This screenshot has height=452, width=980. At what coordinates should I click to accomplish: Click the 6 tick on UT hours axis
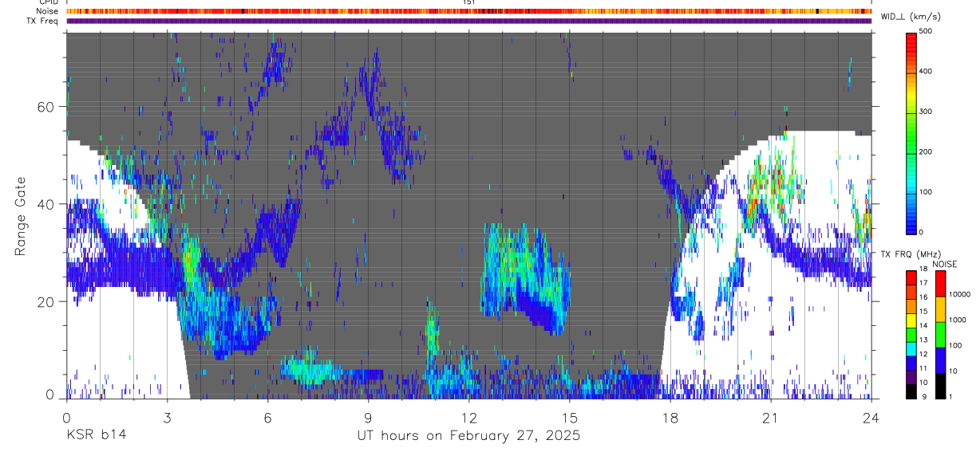coord(267,417)
